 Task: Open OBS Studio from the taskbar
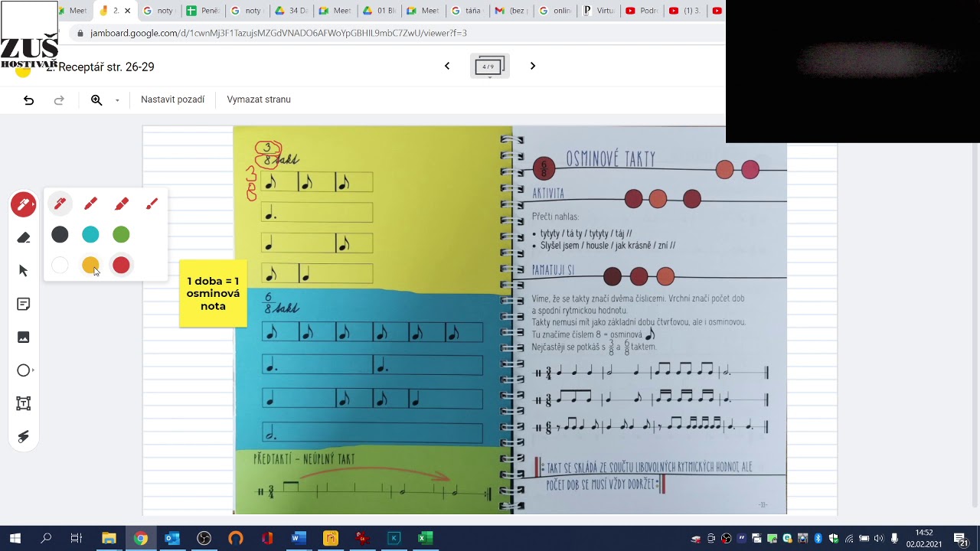click(x=204, y=539)
